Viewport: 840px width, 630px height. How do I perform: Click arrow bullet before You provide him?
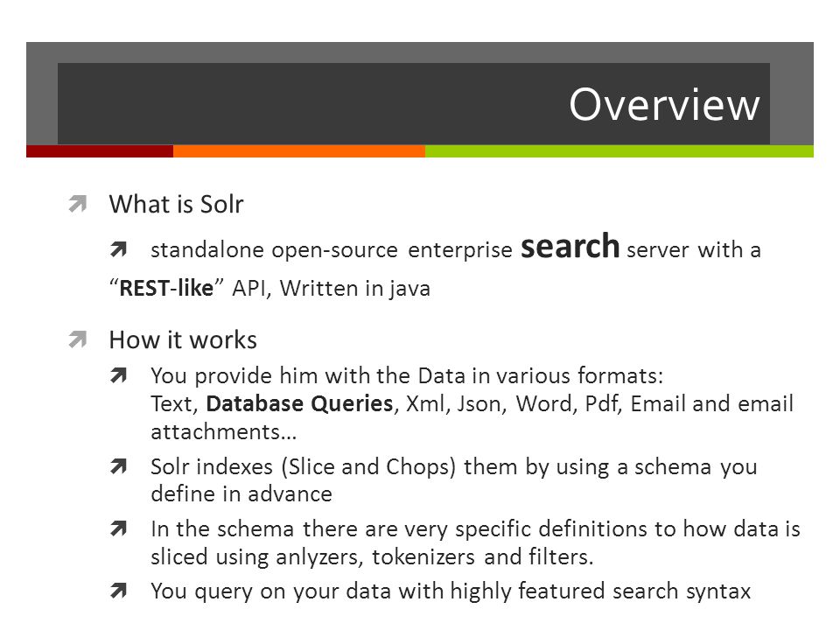tap(118, 375)
